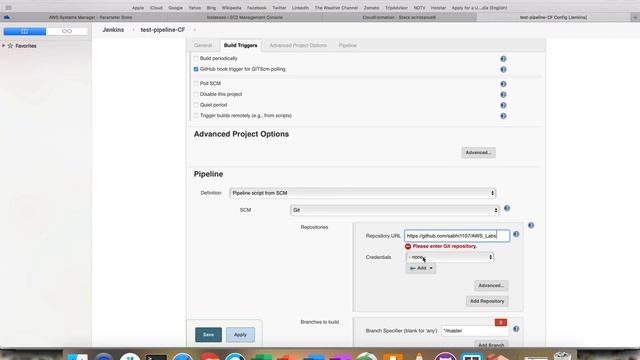Open help for Build periodically
Viewport: 640px width, 360px height.
click(503, 59)
